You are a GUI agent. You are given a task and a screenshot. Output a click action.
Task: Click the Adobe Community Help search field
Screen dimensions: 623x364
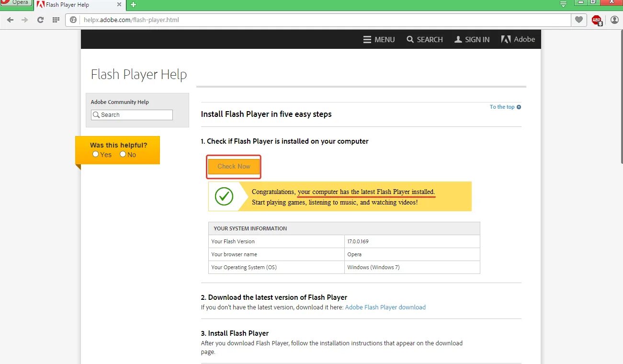click(132, 115)
